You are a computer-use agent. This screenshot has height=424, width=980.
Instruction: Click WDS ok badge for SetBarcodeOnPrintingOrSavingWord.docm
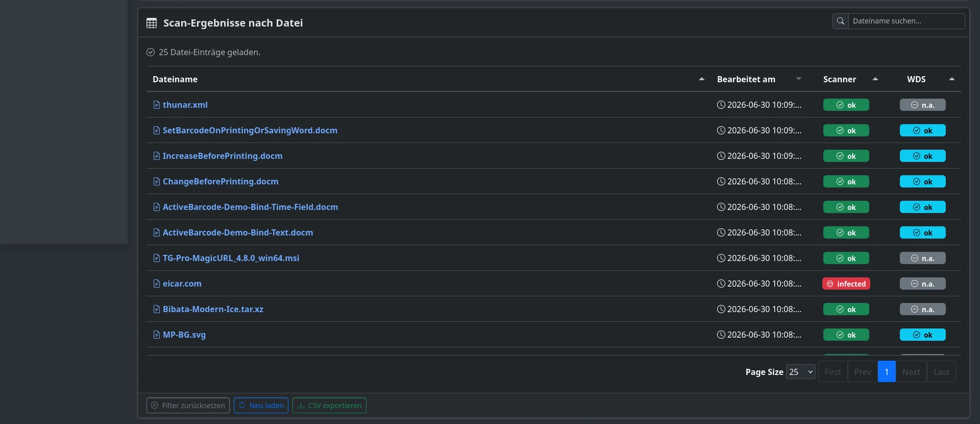click(x=923, y=130)
